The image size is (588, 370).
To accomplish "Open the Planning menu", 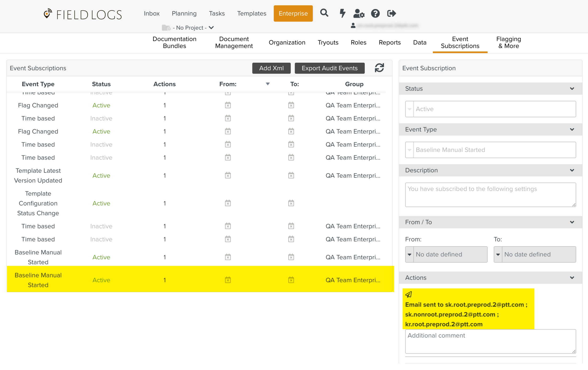I will tap(184, 13).
